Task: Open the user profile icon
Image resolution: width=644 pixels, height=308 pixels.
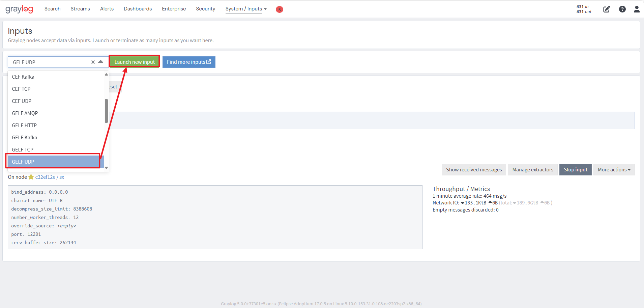Action: pos(637,9)
